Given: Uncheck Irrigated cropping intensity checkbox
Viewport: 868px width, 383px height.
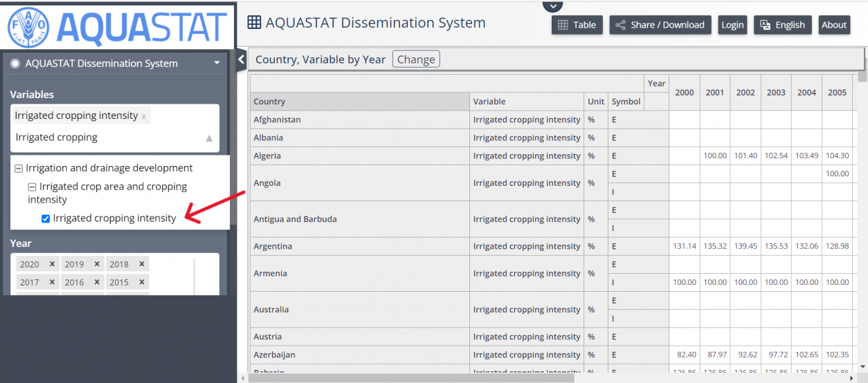Looking at the screenshot, I should (x=46, y=218).
